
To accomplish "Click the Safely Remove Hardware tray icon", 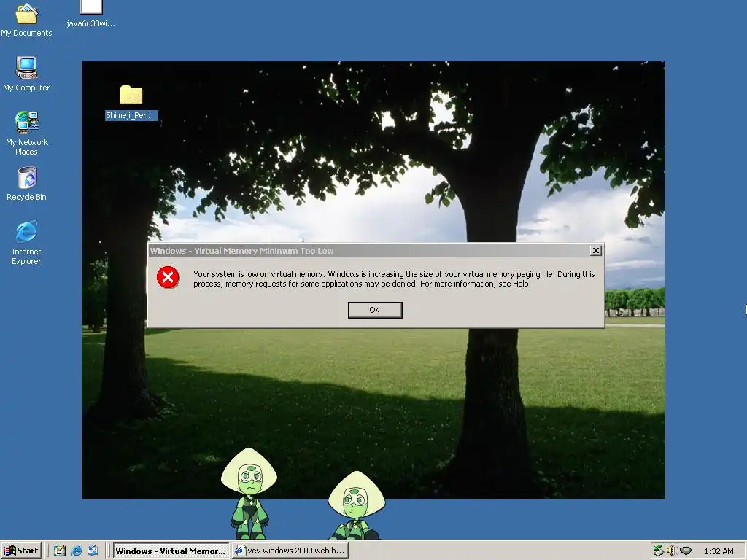I will (659, 551).
